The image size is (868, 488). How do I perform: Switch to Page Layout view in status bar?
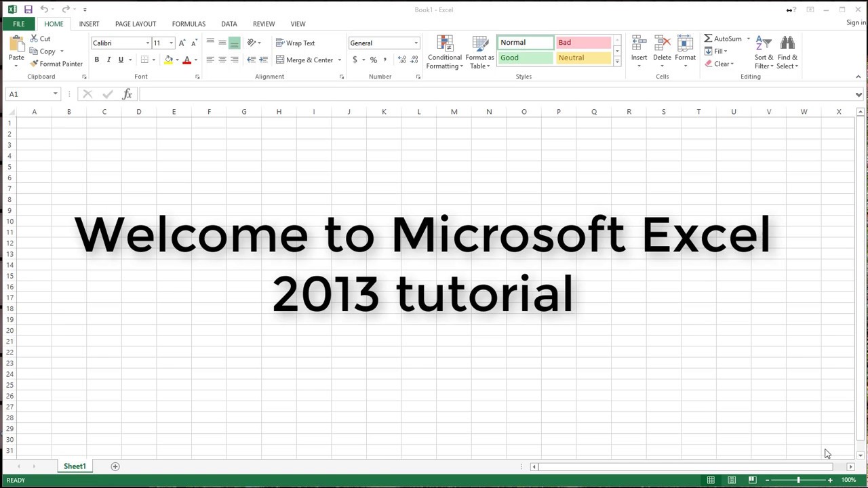coord(732,480)
